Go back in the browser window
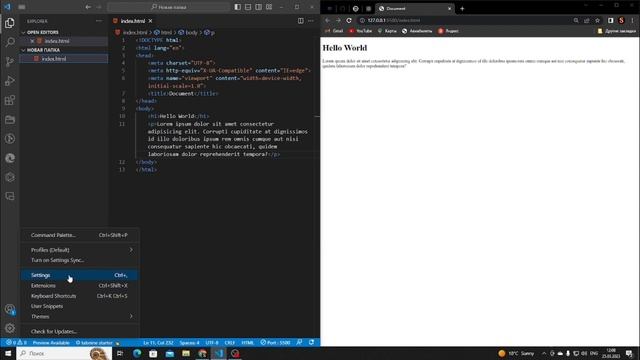The width and height of the screenshot is (640, 360). [328, 20]
